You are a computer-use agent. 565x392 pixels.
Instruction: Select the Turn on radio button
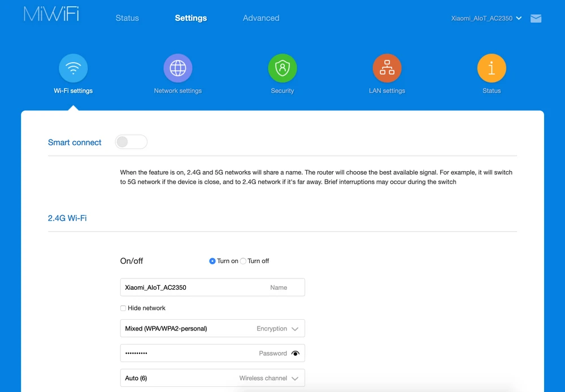pos(212,261)
